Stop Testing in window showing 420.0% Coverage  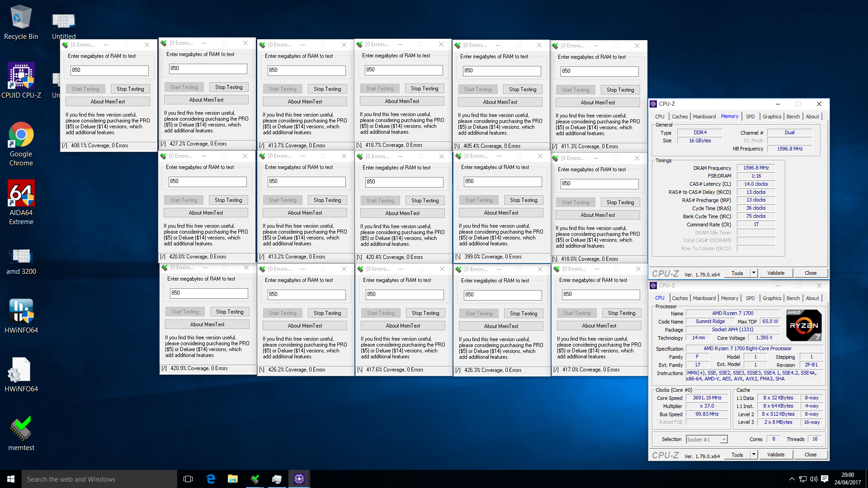pos(228,200)
